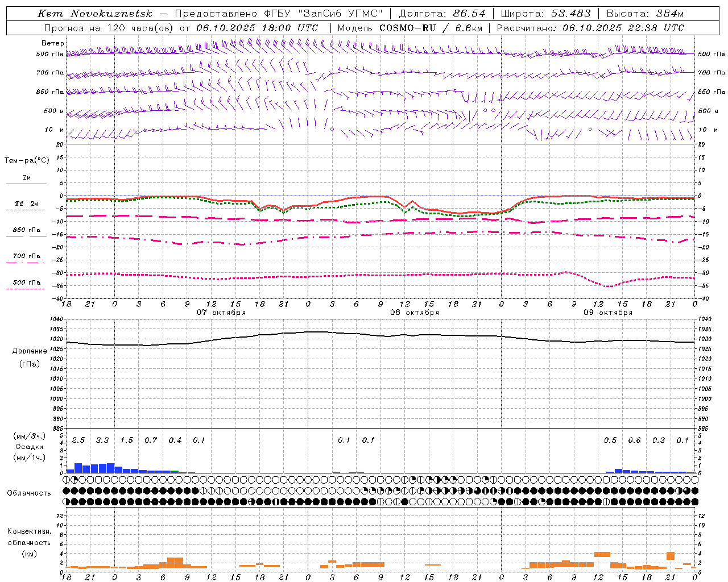
Task: Click the Давление panel label
Action: pyautogui.click(x=30, y=351)
